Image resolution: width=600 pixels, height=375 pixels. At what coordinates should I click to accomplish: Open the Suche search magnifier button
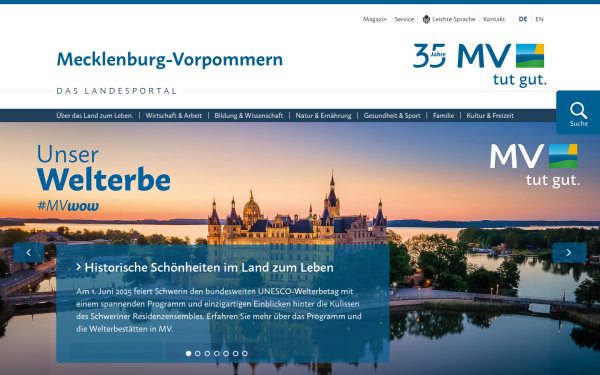click(578, 112)
